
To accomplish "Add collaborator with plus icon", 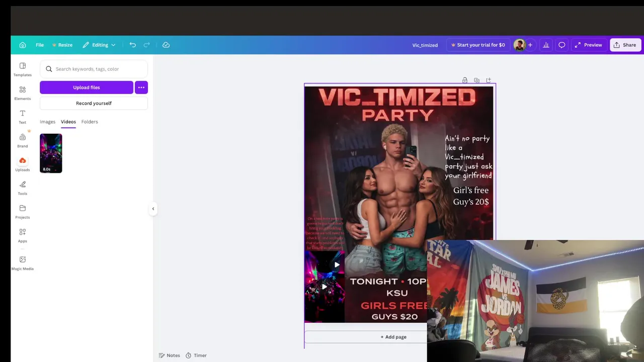I will click(x=530, y=45).
